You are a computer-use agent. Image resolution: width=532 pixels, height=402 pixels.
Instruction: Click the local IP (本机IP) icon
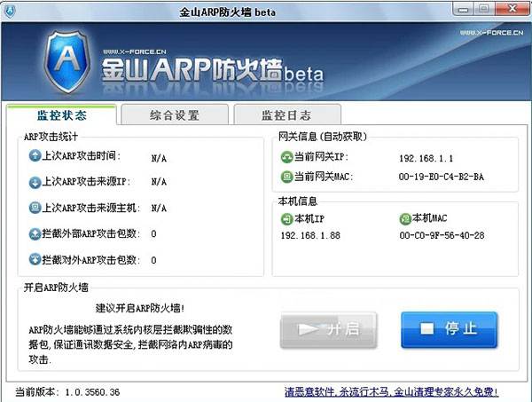pyautogui.click(x=286, y=219)
